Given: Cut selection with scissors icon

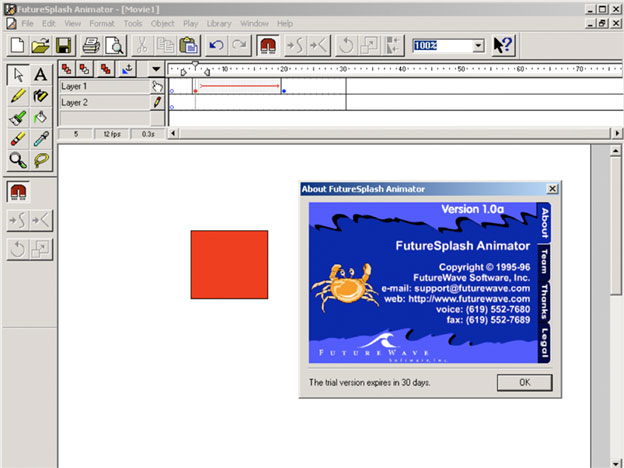Looking at the screenshot, I should [142, 45].
